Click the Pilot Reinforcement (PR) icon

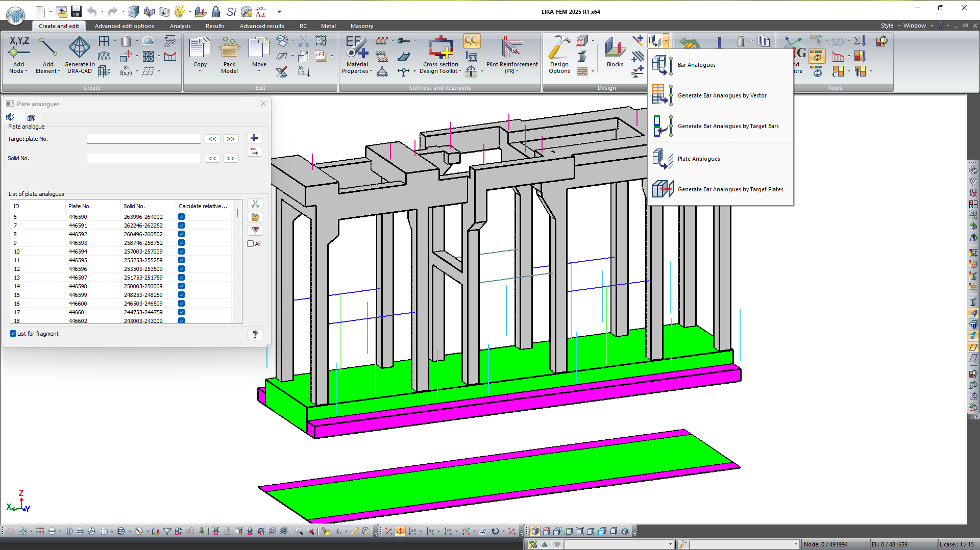(511, 48)
